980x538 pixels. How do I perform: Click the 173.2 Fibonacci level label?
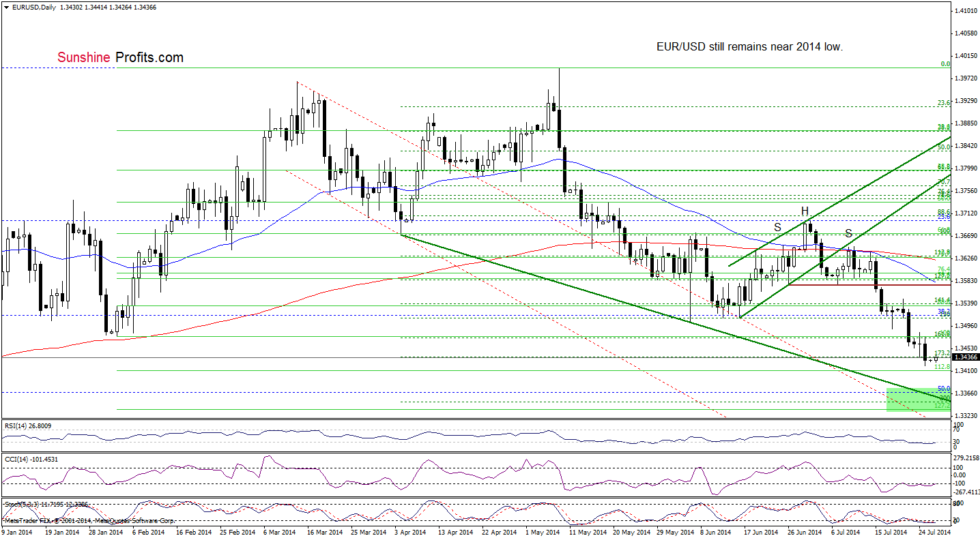point(942,353)
